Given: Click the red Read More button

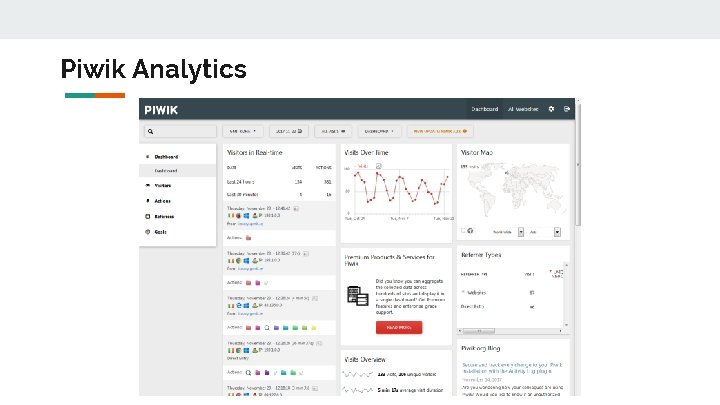Looking at the screenshot, I should tap(399, 327).
